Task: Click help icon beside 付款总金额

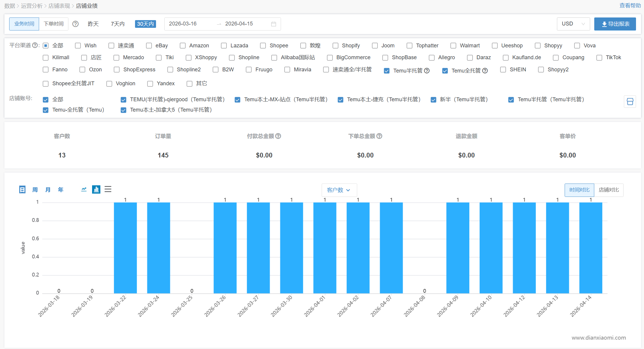Action: pyautogui.click(x=278, y=136)
